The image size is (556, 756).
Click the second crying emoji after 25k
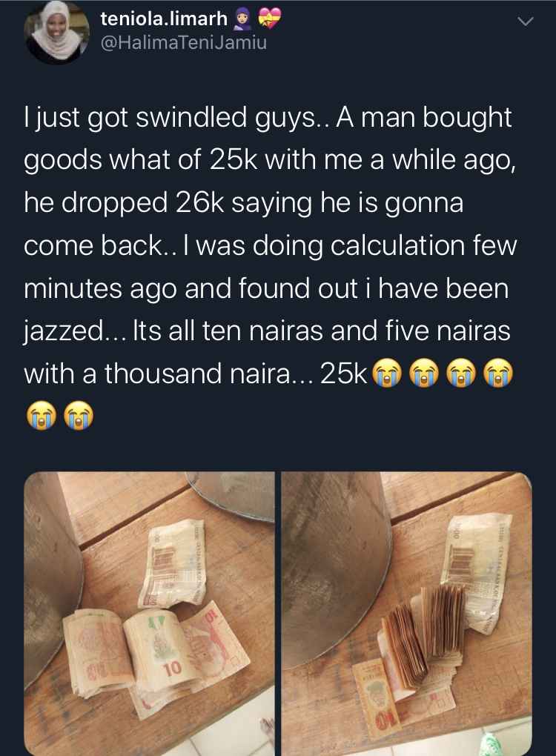424,373
